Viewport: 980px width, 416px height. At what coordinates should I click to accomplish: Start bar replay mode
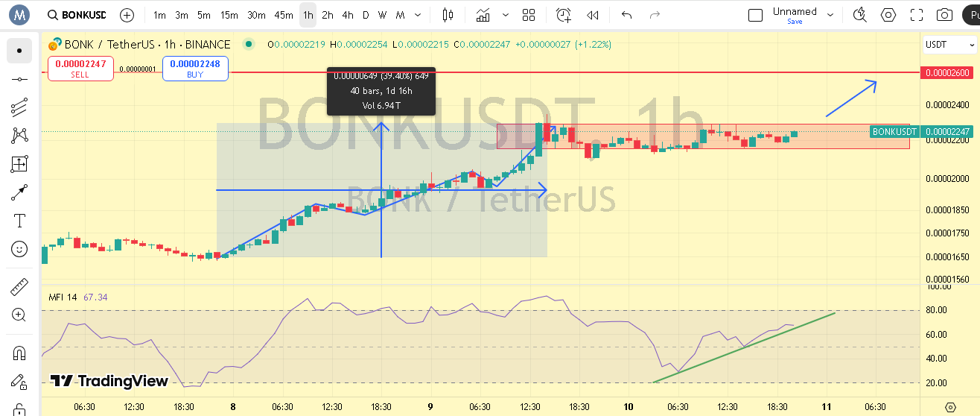pos(592,15)
